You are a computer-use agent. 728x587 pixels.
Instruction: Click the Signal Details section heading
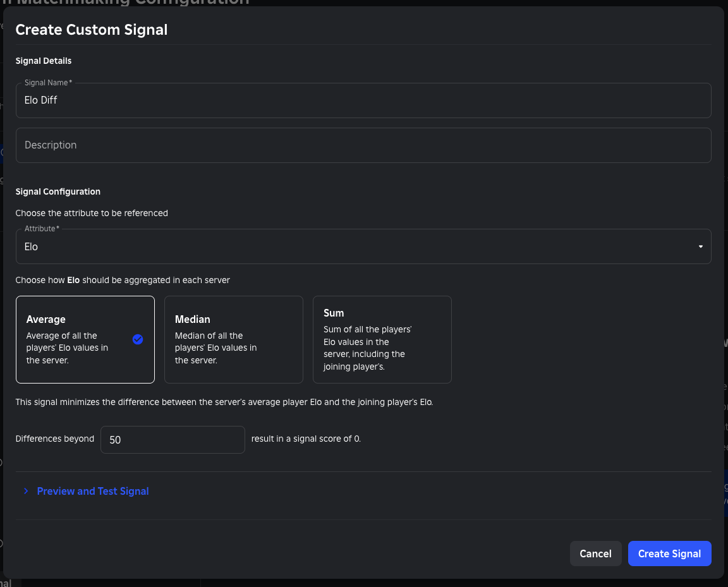click(x=43, y=61)
